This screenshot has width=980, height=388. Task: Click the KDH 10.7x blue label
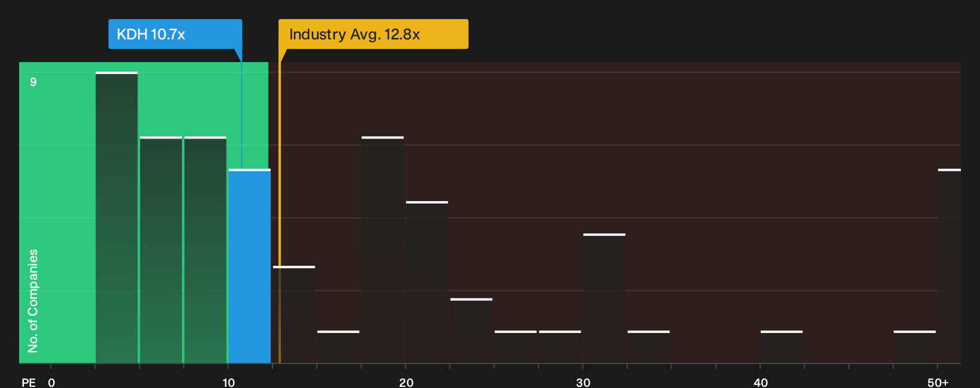click(175, 34)
